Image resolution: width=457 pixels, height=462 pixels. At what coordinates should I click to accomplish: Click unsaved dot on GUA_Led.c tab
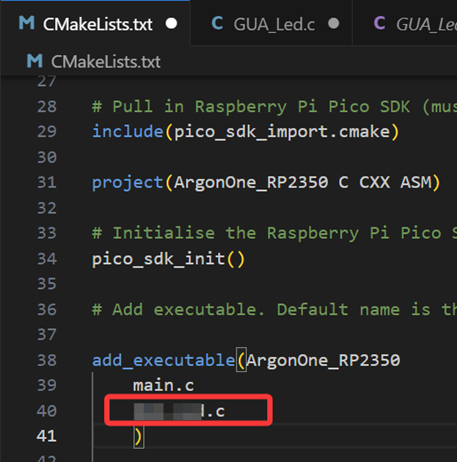tap(333, 23)
